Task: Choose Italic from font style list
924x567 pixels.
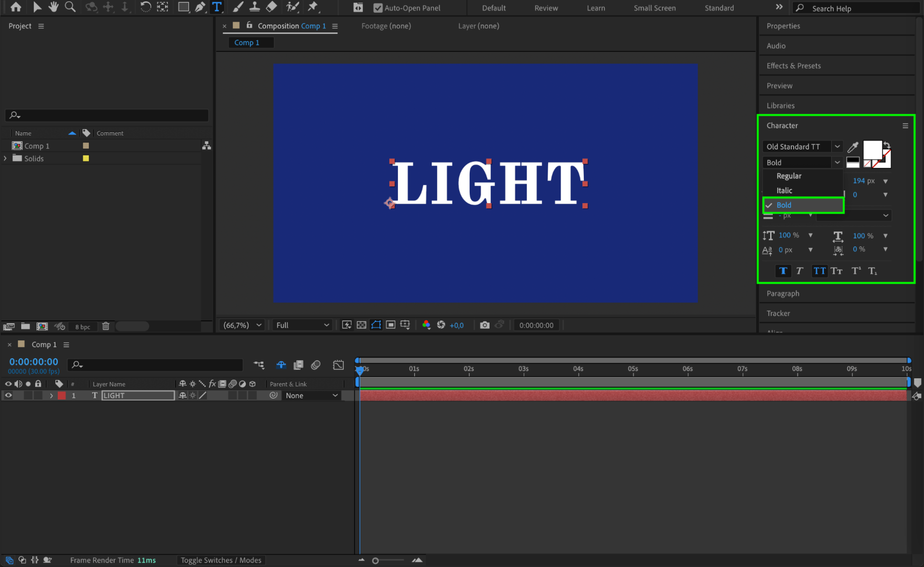Action: click(784, 191)
